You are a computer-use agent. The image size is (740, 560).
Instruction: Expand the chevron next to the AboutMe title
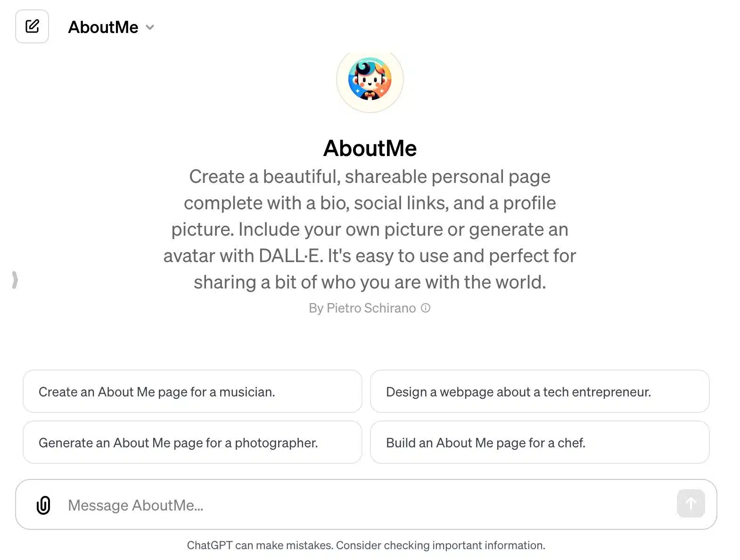[150, 27]
